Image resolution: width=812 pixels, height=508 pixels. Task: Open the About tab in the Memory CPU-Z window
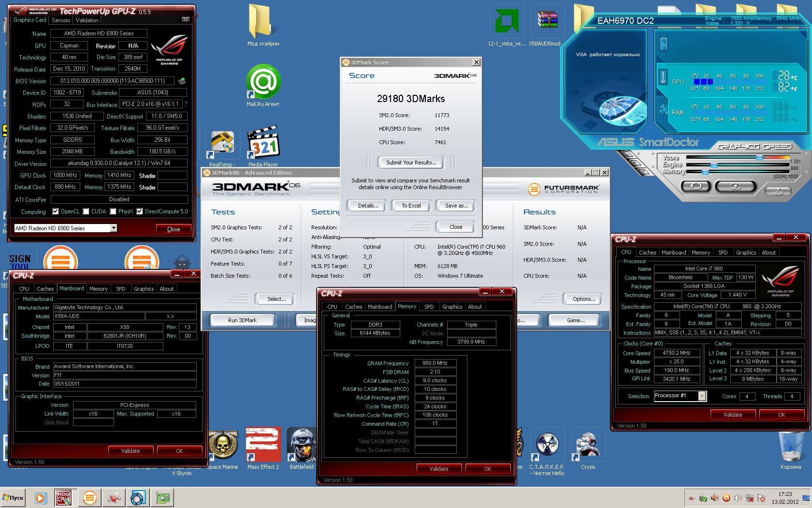click(475, 307)
